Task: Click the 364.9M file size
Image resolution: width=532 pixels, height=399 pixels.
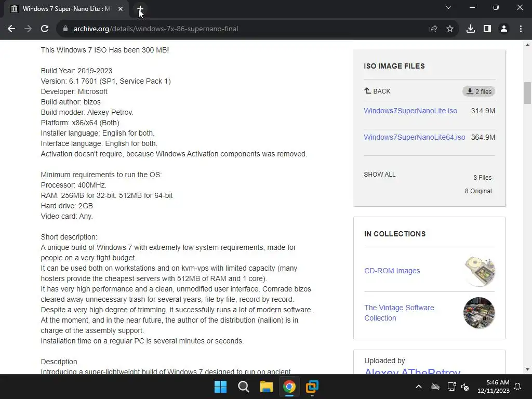Action: (483, 137)
